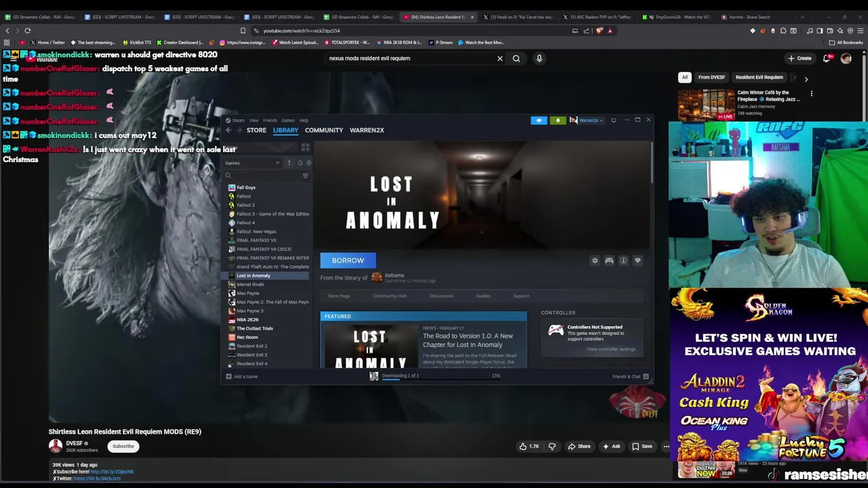The width and height of the screenshot is (868, 488).
Task: Open the Friends menu in Steam
Action: [270, 120]
